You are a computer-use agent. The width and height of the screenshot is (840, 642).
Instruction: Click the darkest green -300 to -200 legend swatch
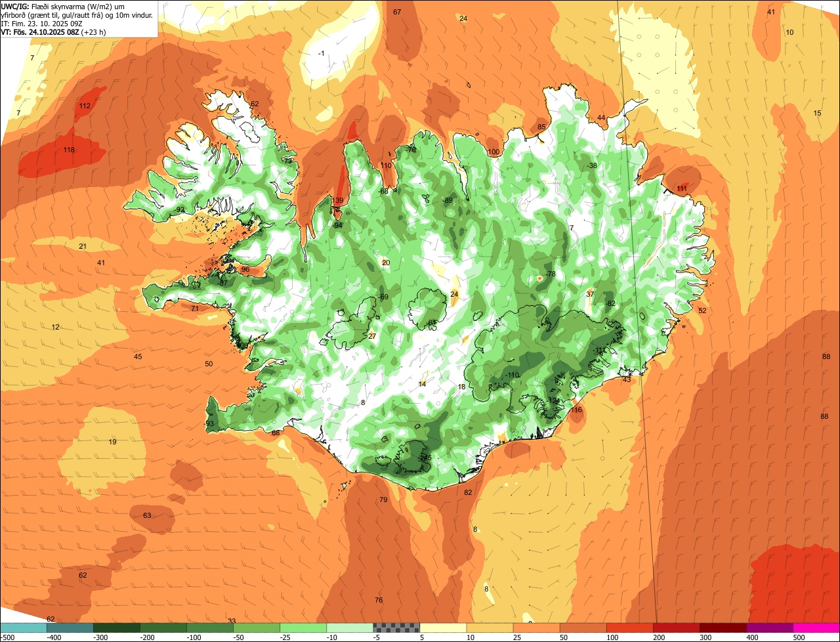click(116, 628)
